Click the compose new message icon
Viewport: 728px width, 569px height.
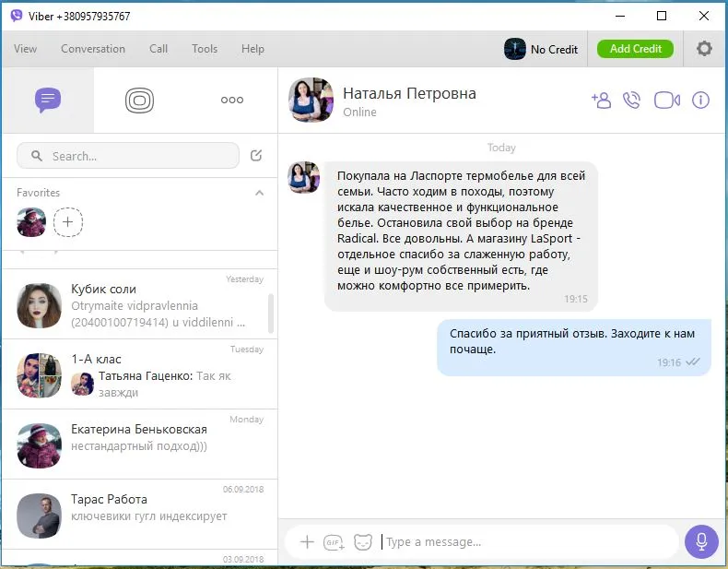tap(256, 155)
